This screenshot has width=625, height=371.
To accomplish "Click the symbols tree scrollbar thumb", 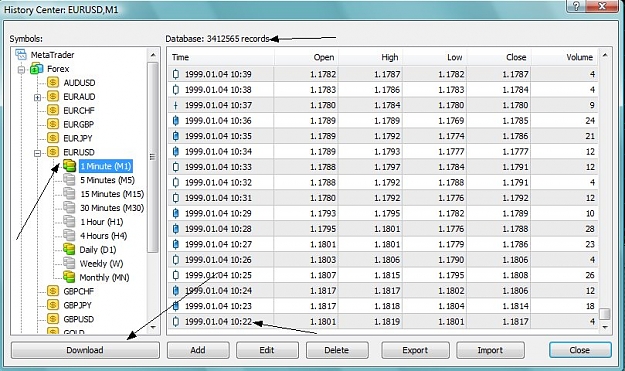I will point(153,157).
